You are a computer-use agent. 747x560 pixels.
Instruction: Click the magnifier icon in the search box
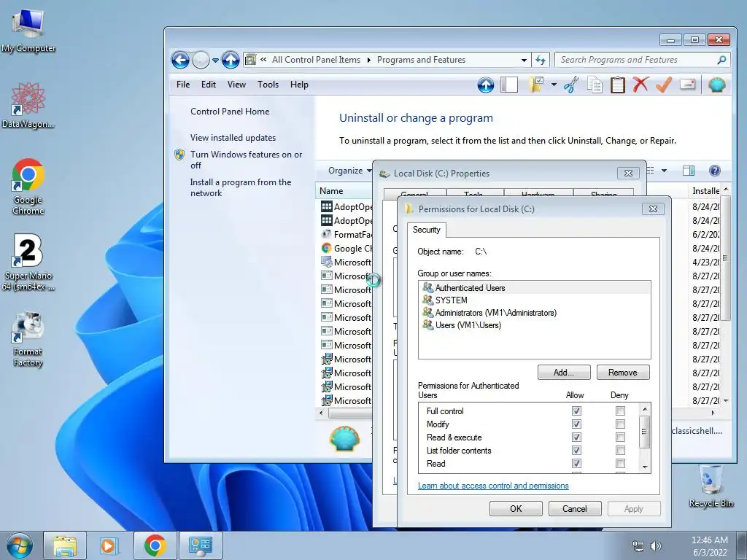click(721, 60)
